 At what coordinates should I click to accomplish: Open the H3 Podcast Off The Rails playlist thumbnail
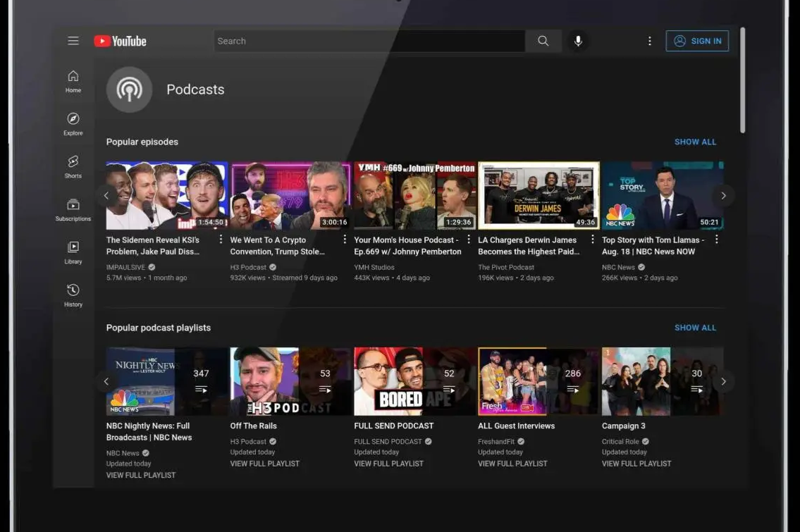(291, 381)
